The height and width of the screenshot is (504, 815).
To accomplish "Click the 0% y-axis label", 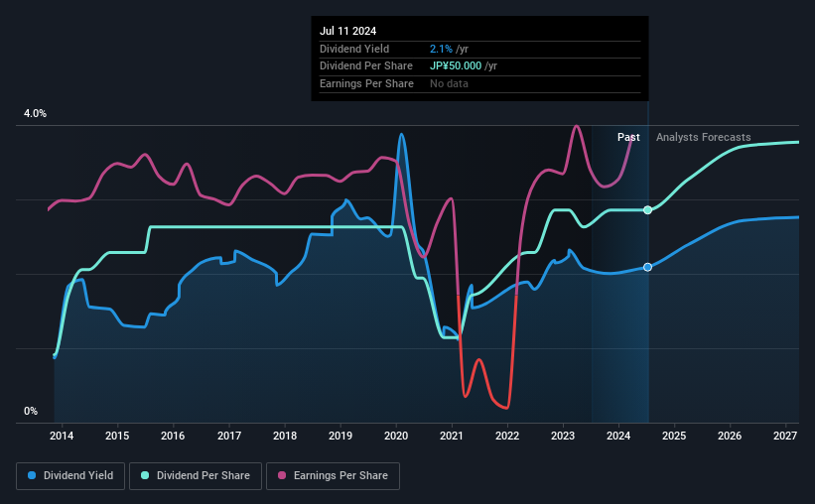I will click(x=31, y=411).
